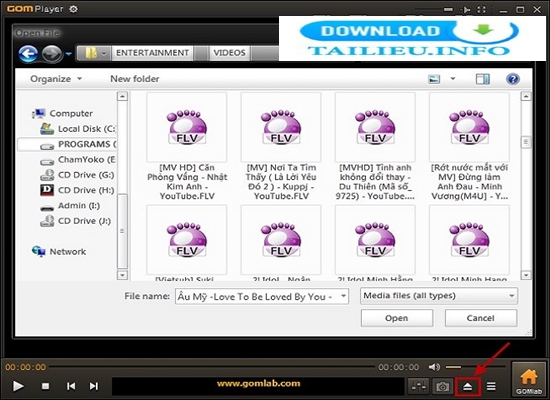Adjust the volume slider
550x400 pixels.
[x=475, y=367]
